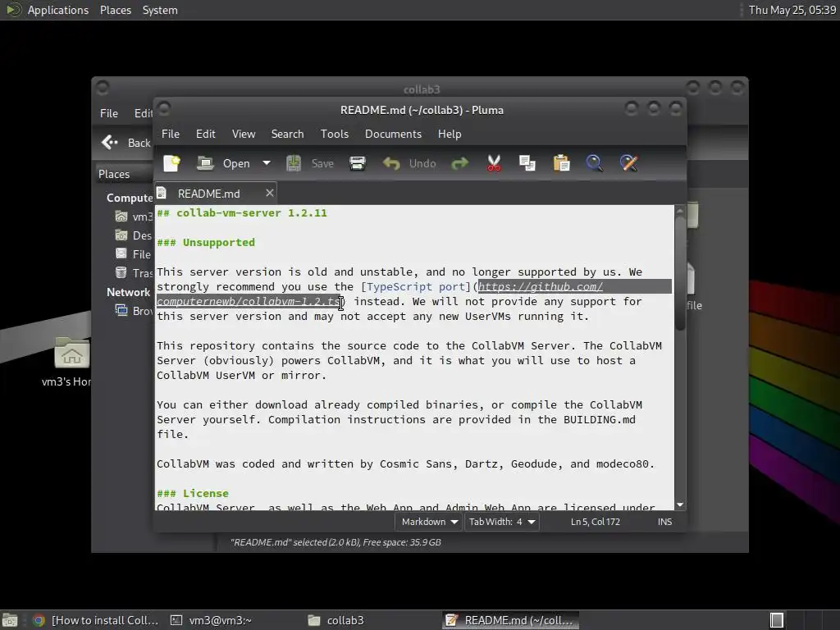Click the Save toolbar button

(309, 163)
